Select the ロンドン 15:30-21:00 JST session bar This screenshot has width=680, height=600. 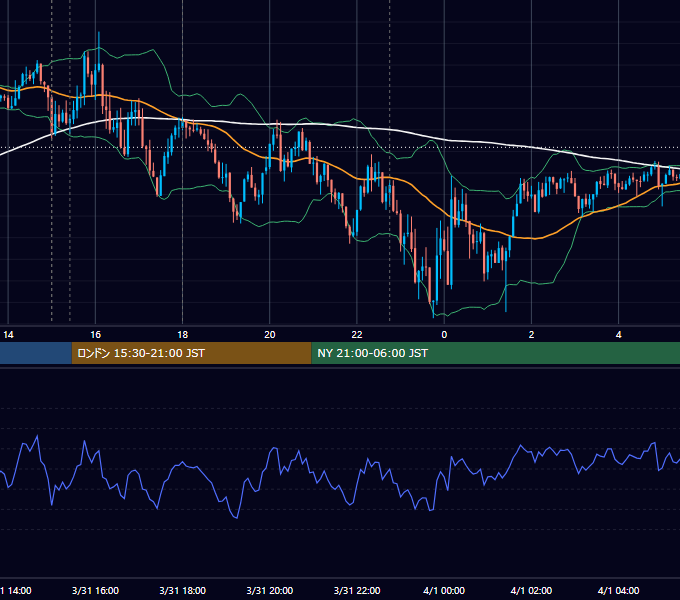click(x=191, y=353)
